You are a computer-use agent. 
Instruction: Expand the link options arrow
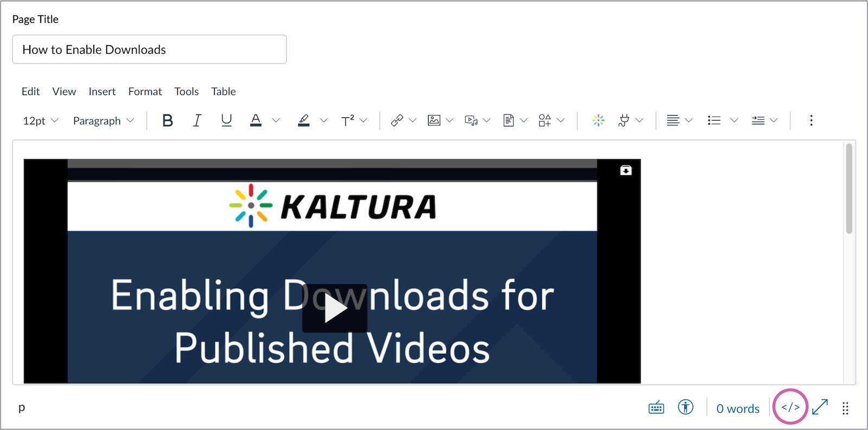(x=413, y=121)
